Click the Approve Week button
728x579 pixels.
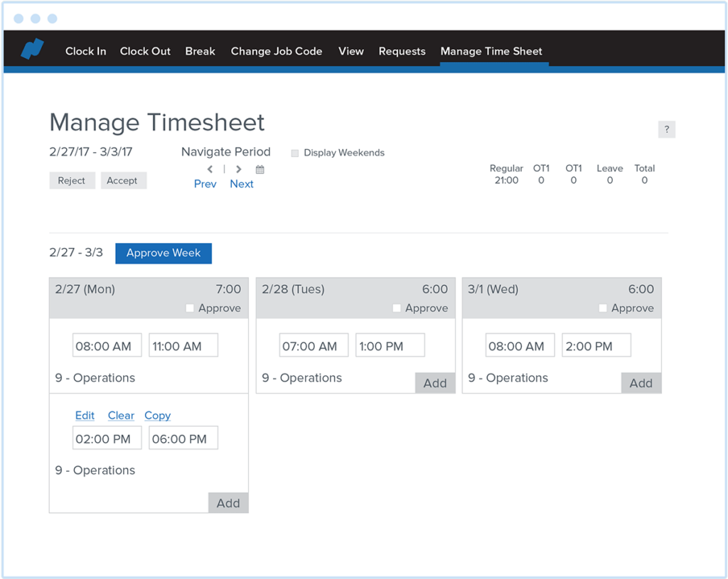point(164,254)
